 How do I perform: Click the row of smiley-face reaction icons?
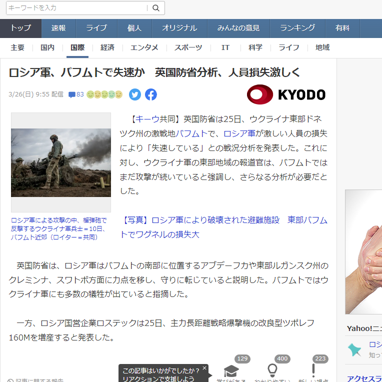(105, 95)
